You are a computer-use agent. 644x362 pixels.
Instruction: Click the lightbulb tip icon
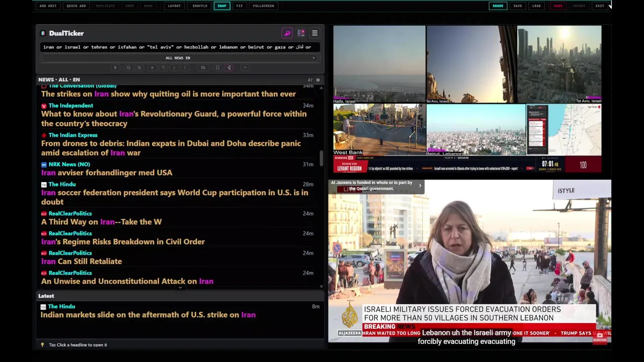coord(42,345)
